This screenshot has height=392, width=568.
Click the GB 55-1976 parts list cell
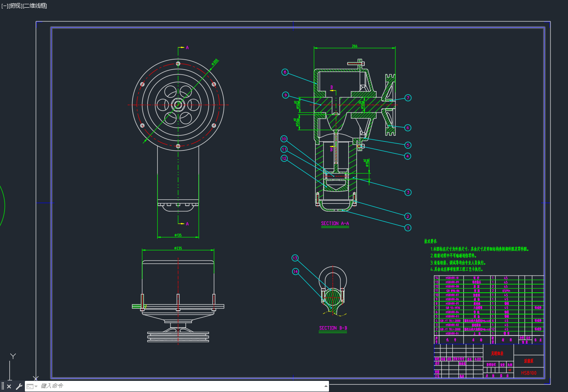pyautogui.click(x=452, y=308)
